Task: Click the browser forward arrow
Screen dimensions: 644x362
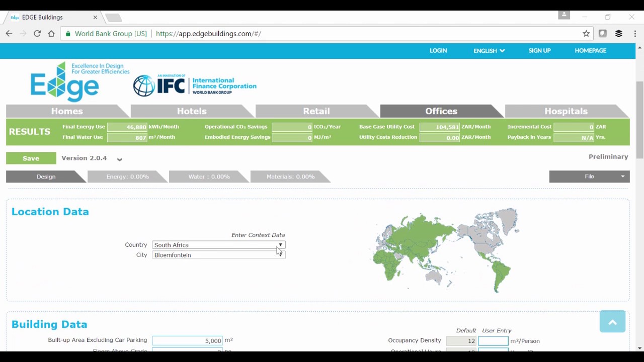Action: pyautogui.click(x=23, y=34)
